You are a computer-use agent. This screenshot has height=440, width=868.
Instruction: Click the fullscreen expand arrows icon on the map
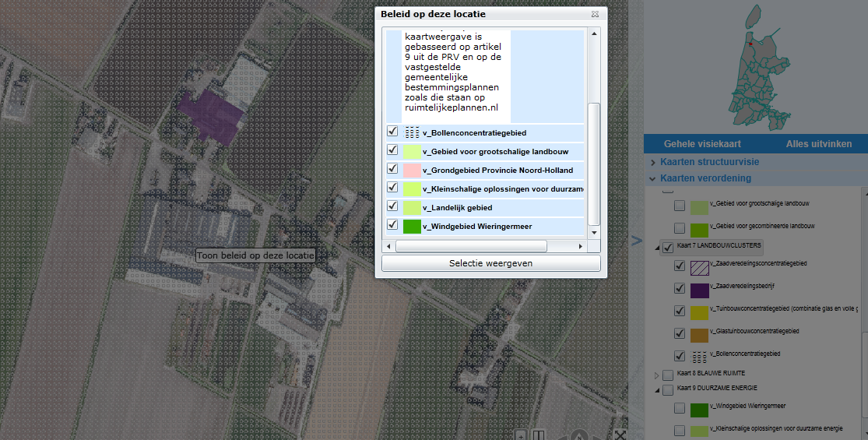[x=620, y=435]
